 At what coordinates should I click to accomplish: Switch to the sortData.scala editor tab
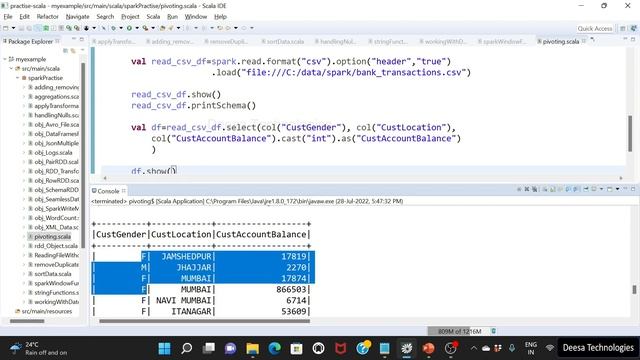pyautogui.click(x=284, y=42)
